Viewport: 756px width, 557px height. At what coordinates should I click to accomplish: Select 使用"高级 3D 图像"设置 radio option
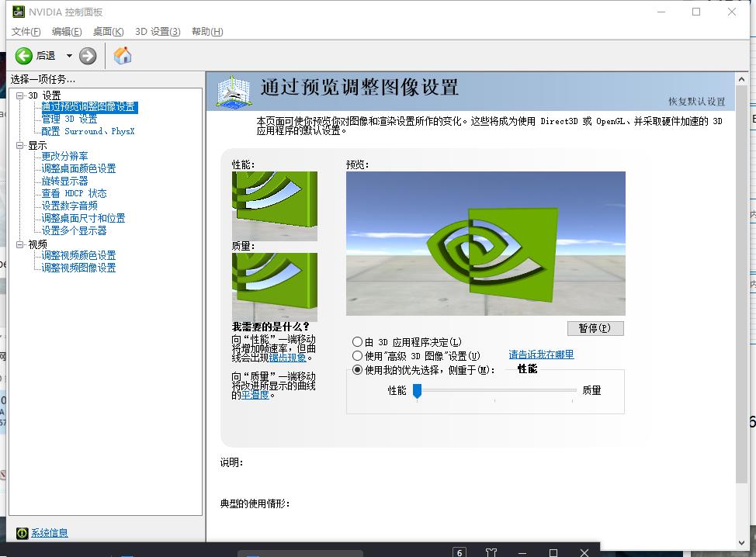click(x=357, y=356)
